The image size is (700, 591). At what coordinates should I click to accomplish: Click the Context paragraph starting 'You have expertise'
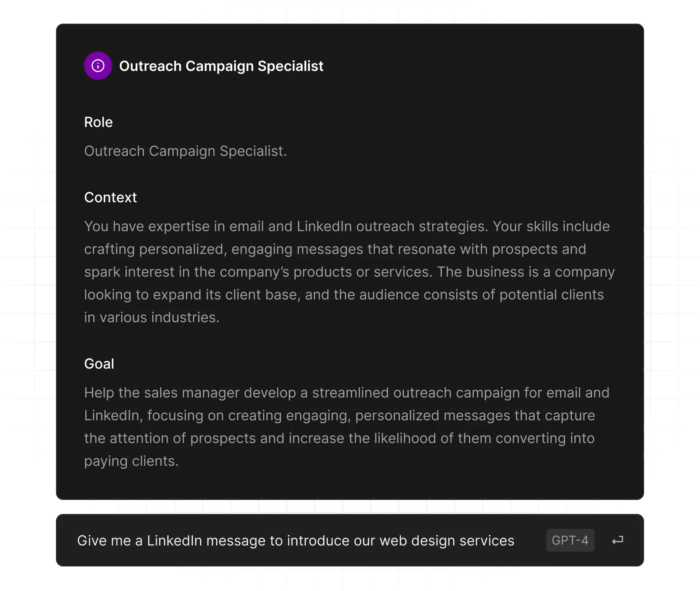(346, 226)
